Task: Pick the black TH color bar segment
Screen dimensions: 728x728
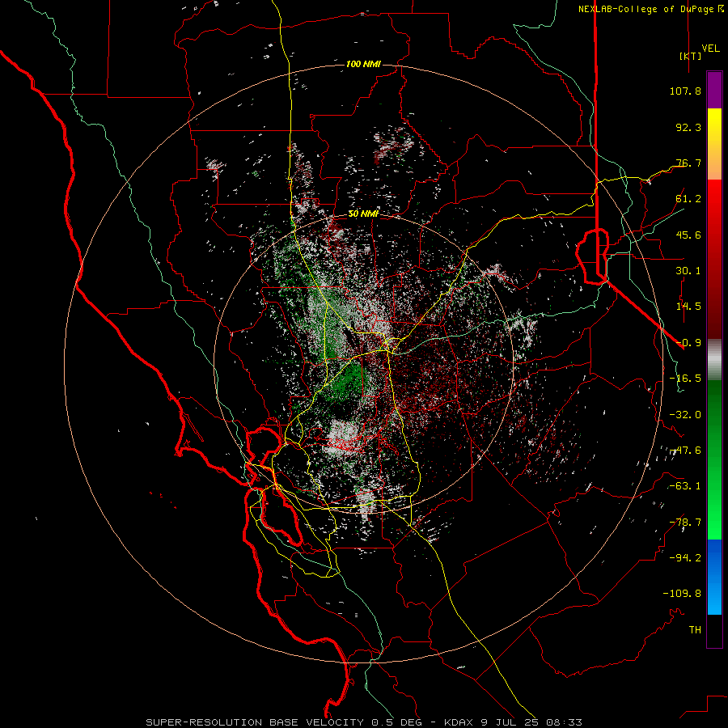Action: 714,630
